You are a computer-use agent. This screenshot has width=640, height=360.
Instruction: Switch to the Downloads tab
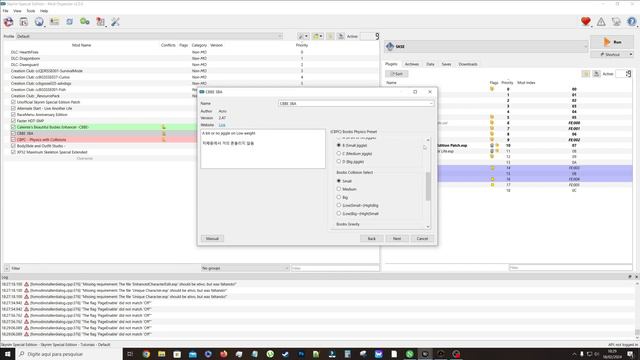point(468,64)
